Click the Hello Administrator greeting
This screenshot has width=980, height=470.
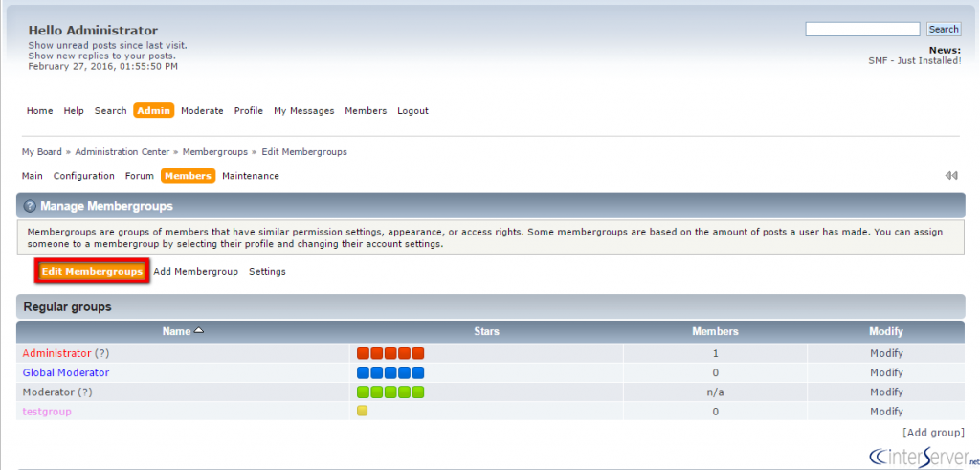(93, 30)
